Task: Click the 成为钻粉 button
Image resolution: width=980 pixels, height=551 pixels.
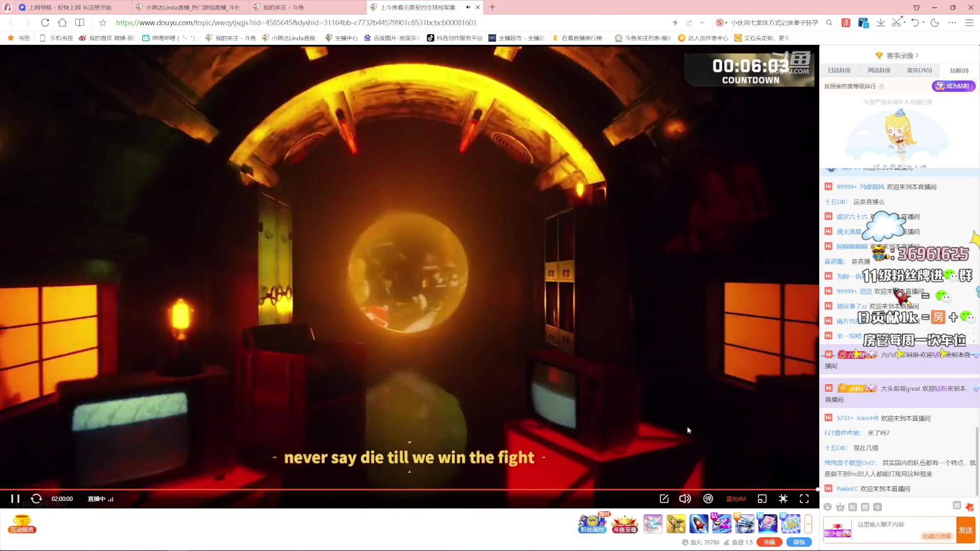Action: (x=953, y=86)
